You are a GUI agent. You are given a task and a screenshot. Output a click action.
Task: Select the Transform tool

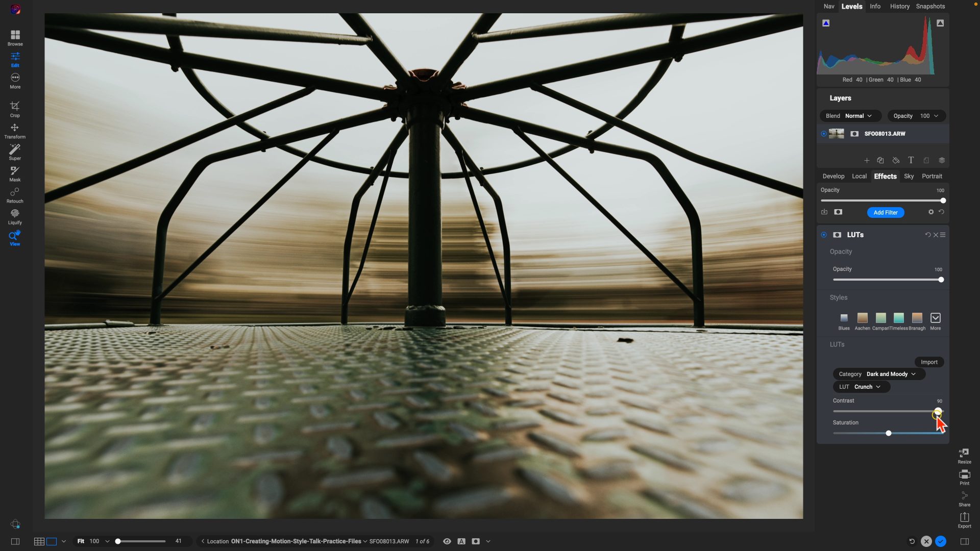[x=15, y=131]
